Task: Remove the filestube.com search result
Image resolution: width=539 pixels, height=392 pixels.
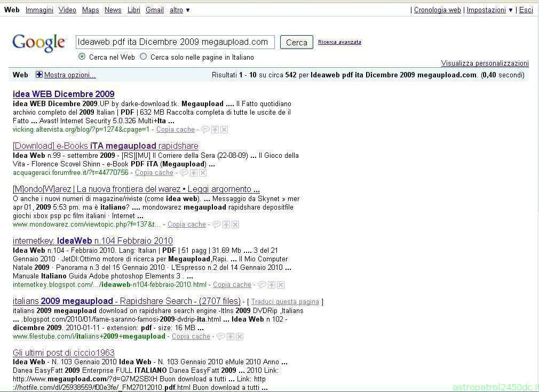Action: tap(240, 337)
